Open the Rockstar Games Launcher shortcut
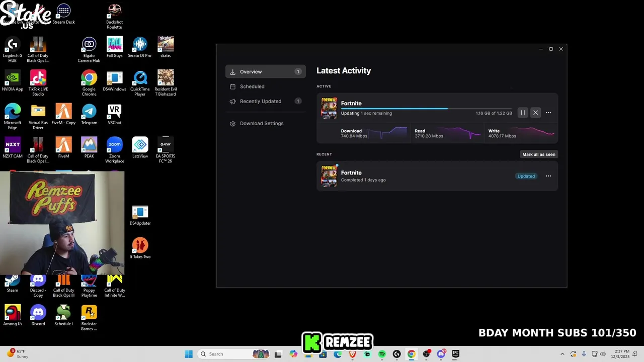644x362 pixels. tap(89, 318)
